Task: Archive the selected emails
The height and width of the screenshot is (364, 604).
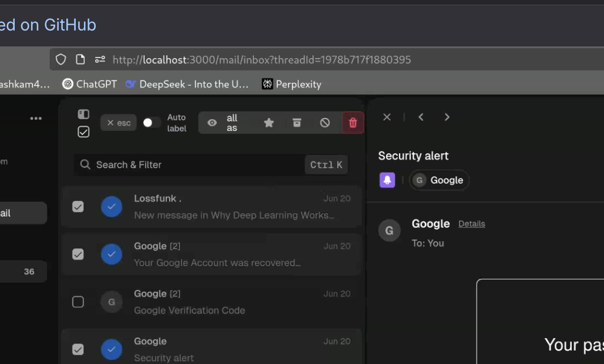Action: (x=297, y=123)
